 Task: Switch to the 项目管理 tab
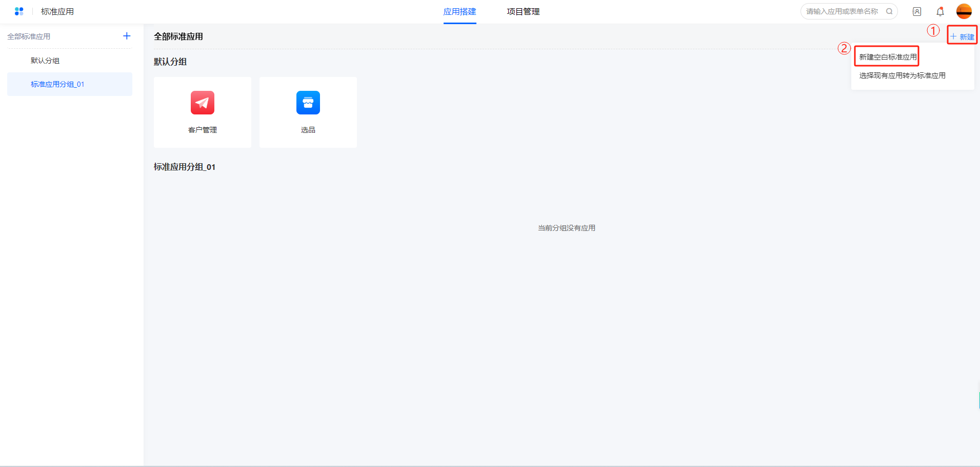523,12
